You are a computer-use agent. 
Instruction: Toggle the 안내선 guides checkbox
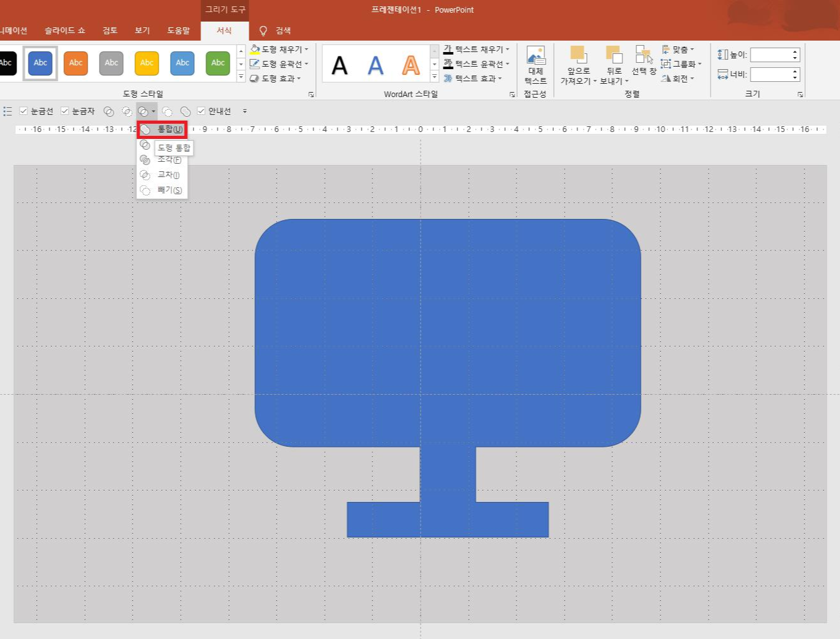[201, 111]
